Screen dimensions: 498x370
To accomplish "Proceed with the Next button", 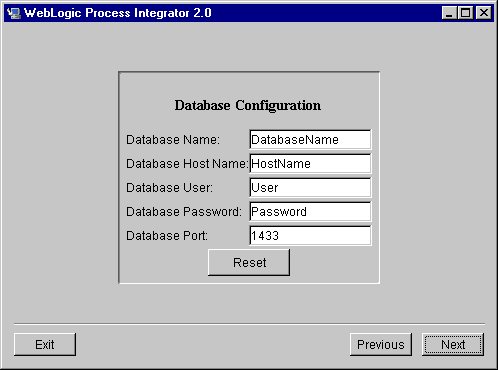I will [x=453, y=344].
